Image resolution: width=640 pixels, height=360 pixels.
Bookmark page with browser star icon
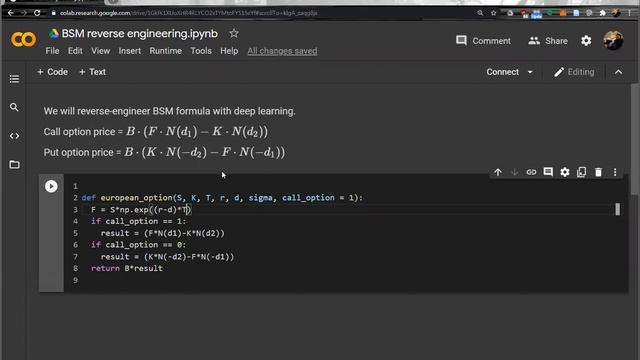493,13
